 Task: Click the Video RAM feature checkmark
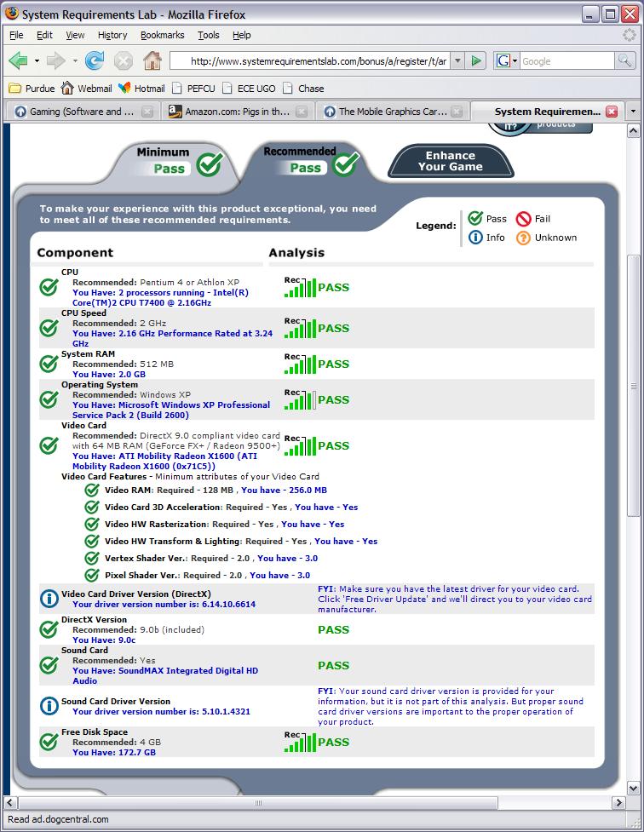(92, 490)
